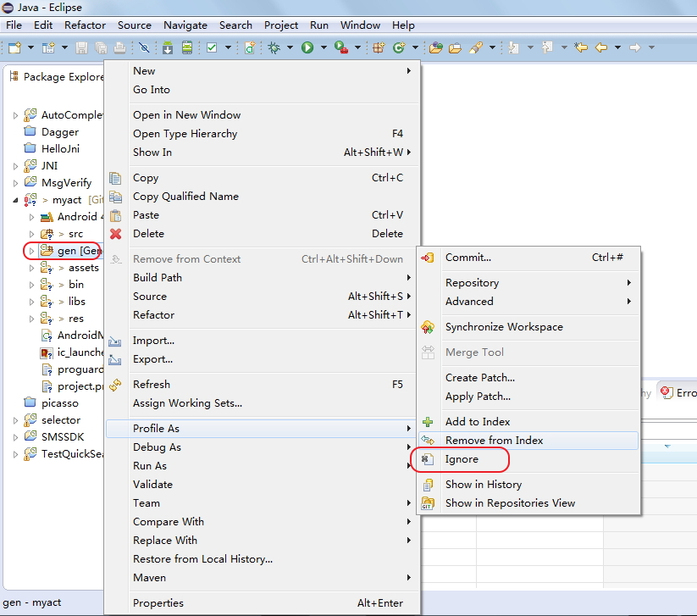
Task: Expand the JNI project node
Action: coord(15,166)
